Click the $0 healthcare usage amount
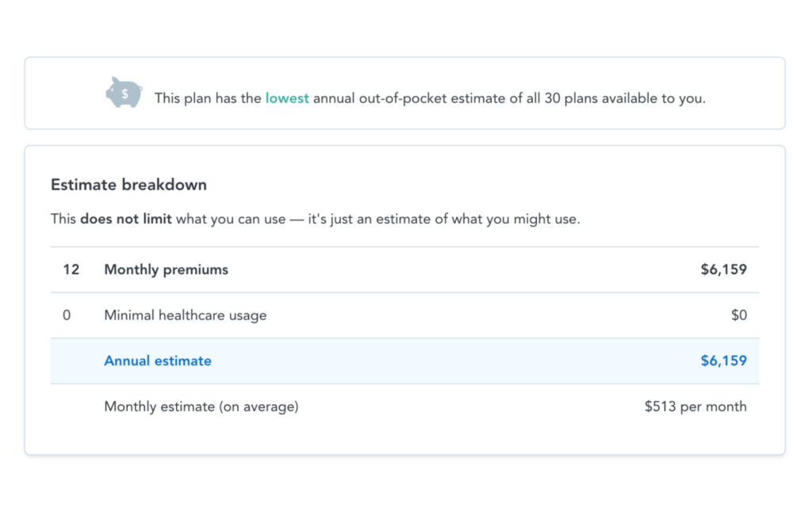The width and height of the screenshot is (812, 512). [739, 315]
